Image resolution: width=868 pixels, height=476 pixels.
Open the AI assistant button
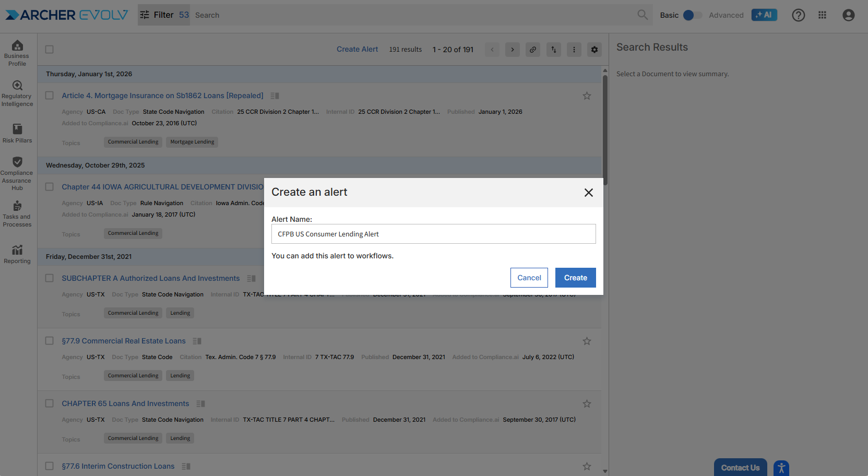(x=764, y=15)
